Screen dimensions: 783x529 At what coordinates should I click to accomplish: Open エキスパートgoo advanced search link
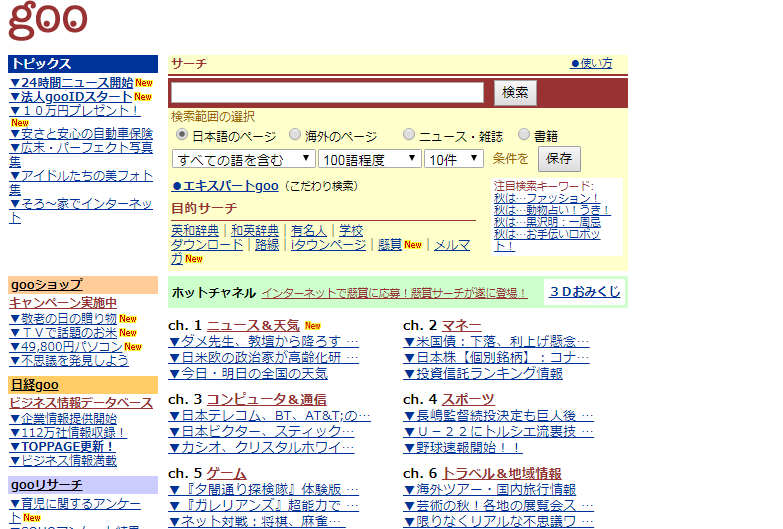pyautogui.click(x=225, y=186)
